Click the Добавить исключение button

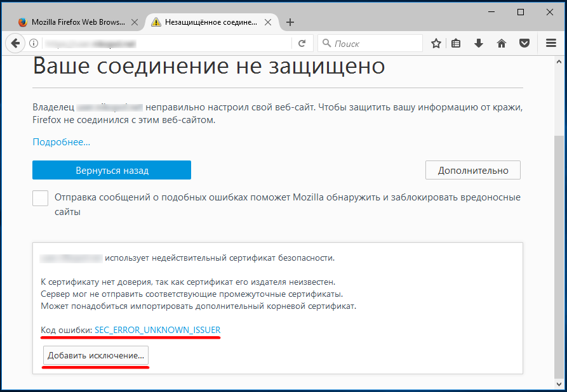click(x=96, y=355)
